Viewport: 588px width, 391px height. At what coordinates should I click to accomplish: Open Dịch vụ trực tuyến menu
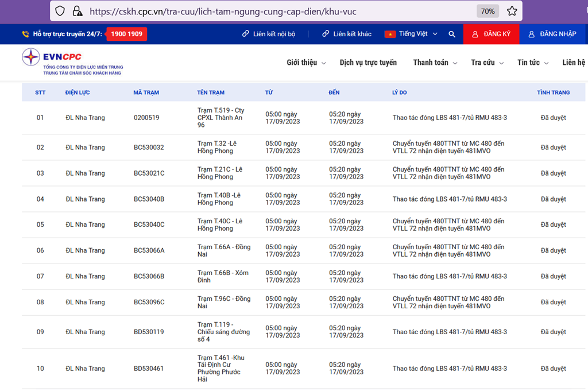point(368,63)
